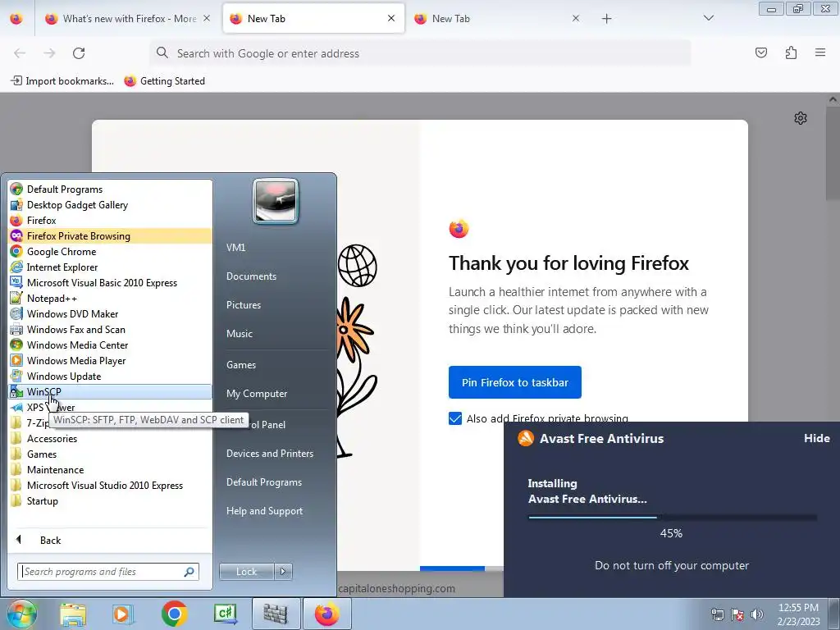Open Getting Started bookmark
Viewport: 840px width, 630px height.
click(164, 81)
